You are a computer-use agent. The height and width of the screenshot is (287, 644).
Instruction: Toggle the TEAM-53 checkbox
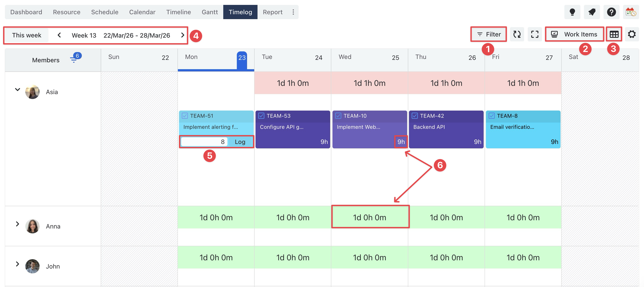coord(261,116)
